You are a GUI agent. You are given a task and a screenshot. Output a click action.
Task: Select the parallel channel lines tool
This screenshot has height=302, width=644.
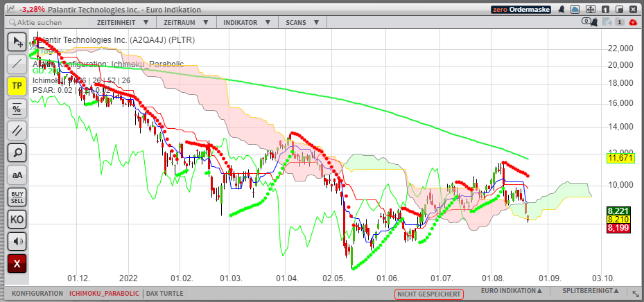17,130
